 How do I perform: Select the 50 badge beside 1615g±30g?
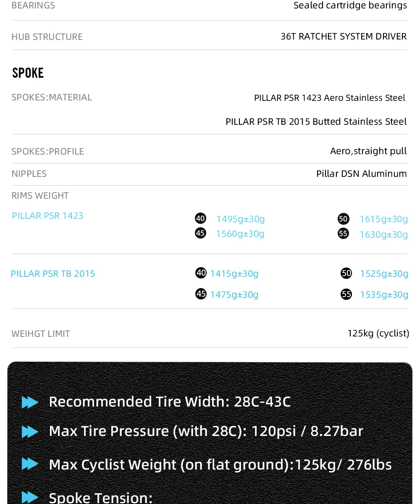click(343, 219)
